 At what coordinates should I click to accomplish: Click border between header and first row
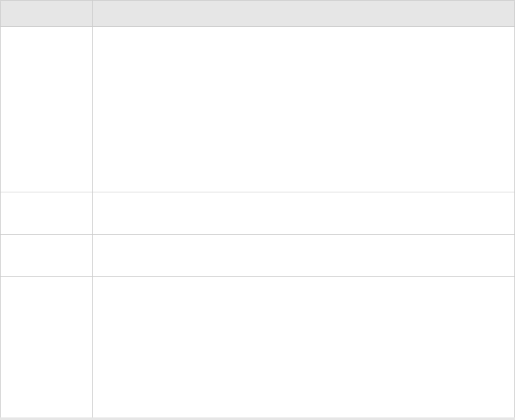pyautogui.click(x=258, y=26)
